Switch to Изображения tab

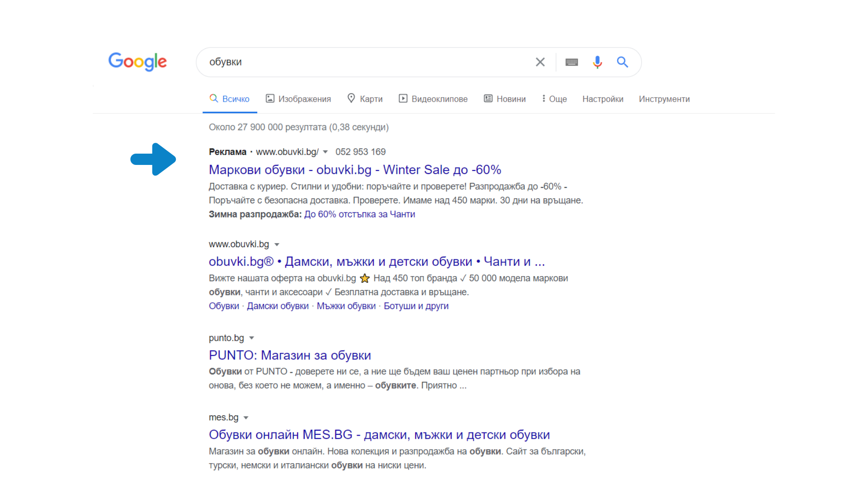point(298,99)
